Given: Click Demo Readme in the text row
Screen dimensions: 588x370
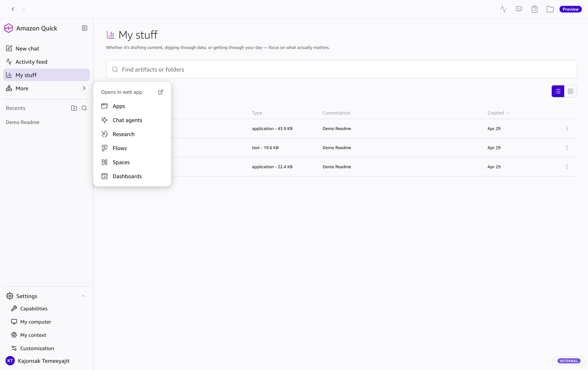Looking at the screenshot, I should (337, 148).
